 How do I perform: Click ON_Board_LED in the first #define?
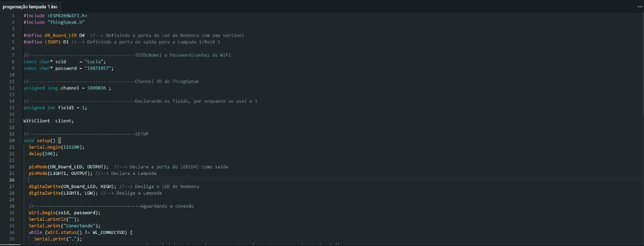(x=60, y=35)
